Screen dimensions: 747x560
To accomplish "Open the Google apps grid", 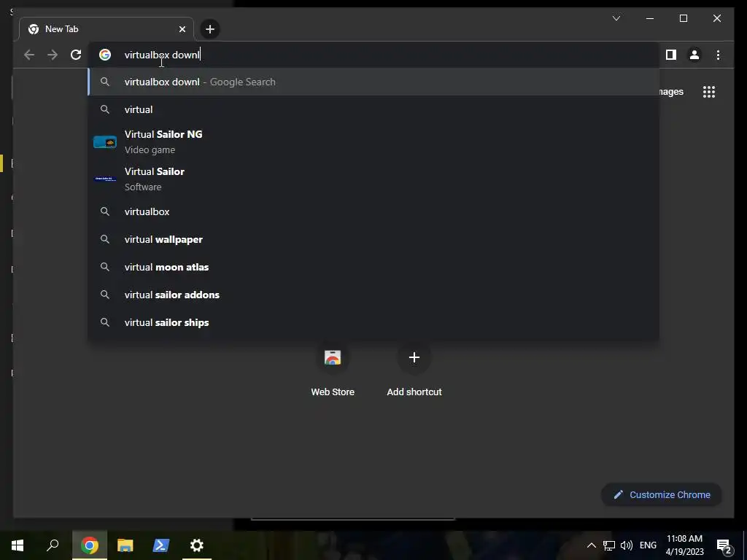I will [709, 92].
